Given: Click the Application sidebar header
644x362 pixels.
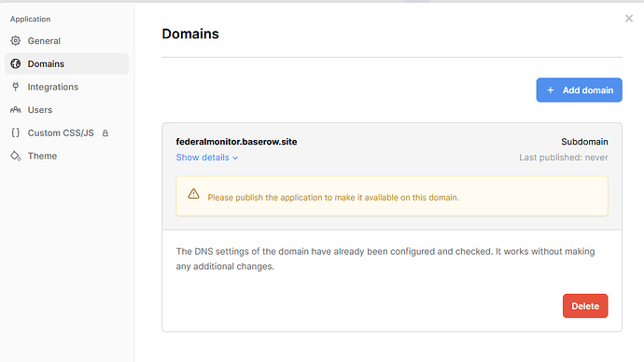Looking at the screenshot, I should point(30,19).
